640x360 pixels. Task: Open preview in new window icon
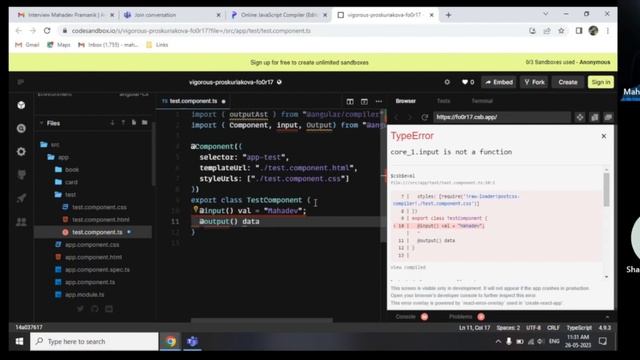(x=609, y=117)
